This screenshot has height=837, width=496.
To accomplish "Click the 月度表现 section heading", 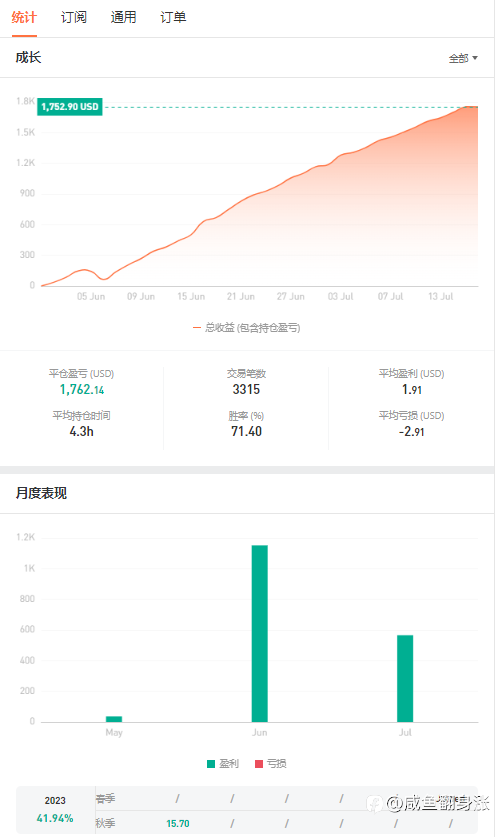I will (41, 493).
